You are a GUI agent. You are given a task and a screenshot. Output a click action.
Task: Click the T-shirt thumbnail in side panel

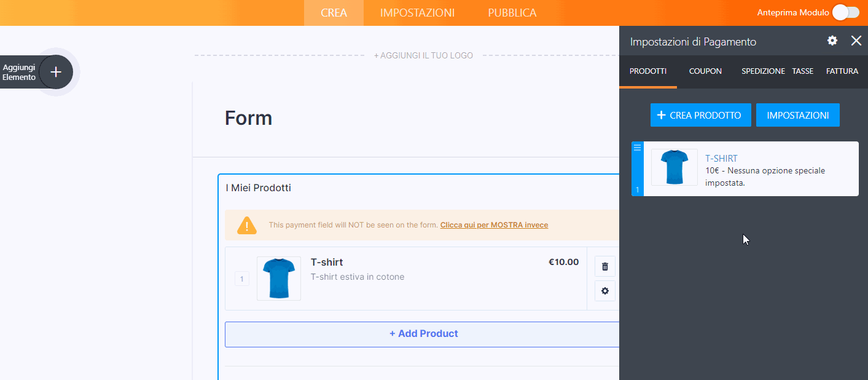pyautogui.click(x=674, y=167)
